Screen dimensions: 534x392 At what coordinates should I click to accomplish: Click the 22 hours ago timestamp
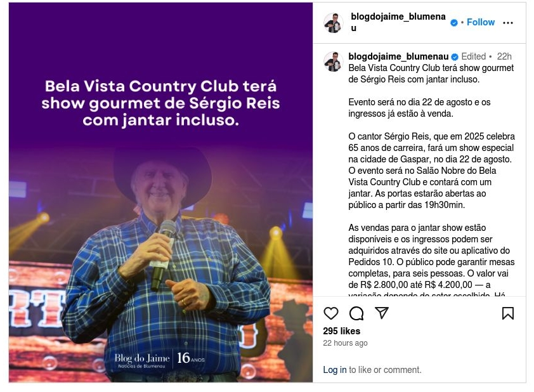tap(345, 343)
